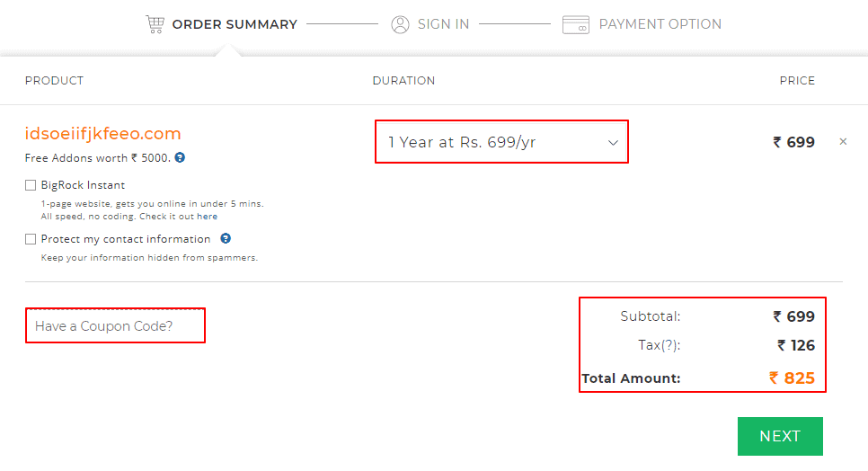Click the shopping cart icon in the header

[155, 24]
